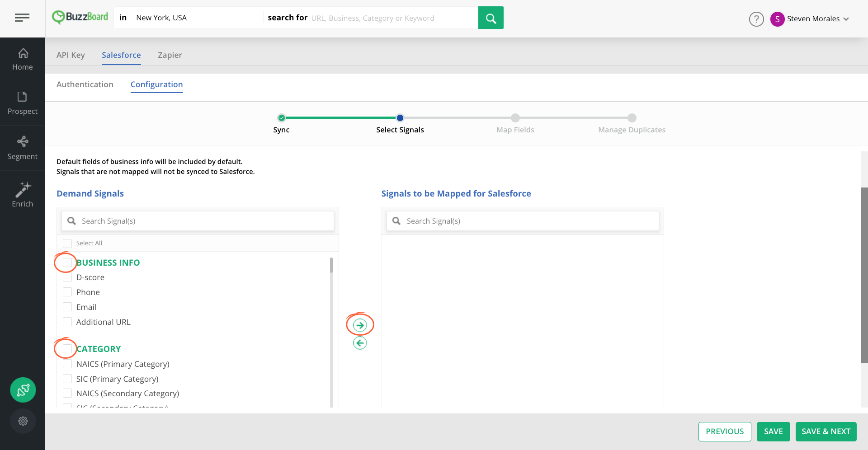The height and width of the screenshot is (450, 868).
Task: Click the Select Signals step marker
Action: tap(400, 118)
